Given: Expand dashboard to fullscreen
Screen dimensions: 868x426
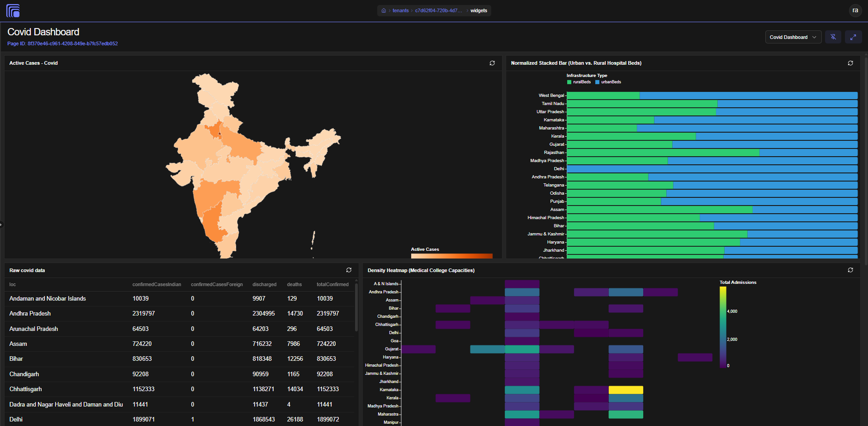Looking at the screenshot, I should tap(853, 37).
